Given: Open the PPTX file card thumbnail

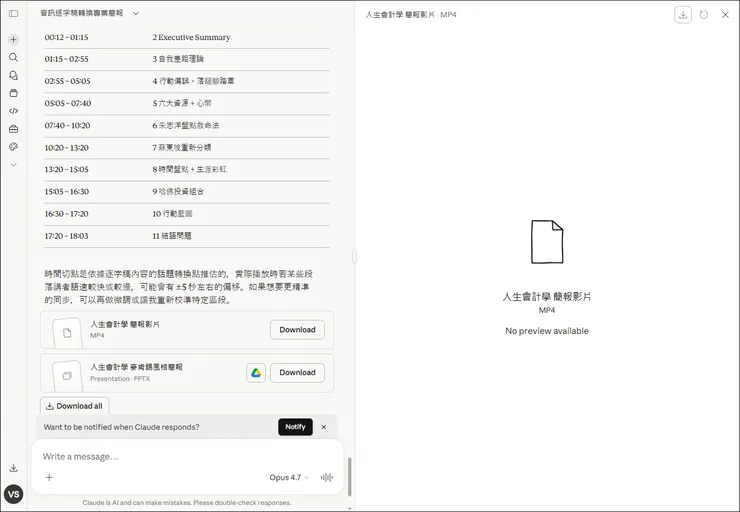Looking at the screenshot, I should point(67,376).
